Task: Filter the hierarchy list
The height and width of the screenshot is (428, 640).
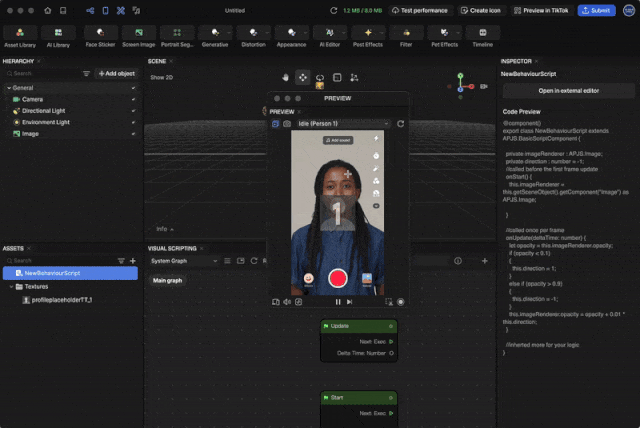Action: 86,73
